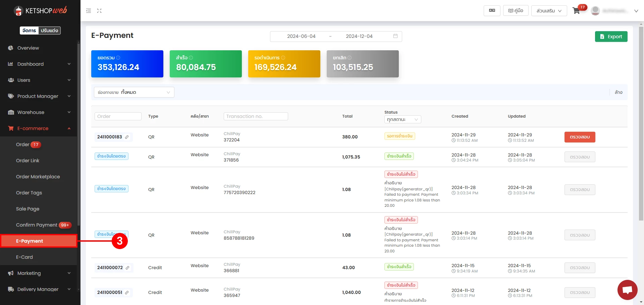Open Order submenu item

click(x=39, y=144)
